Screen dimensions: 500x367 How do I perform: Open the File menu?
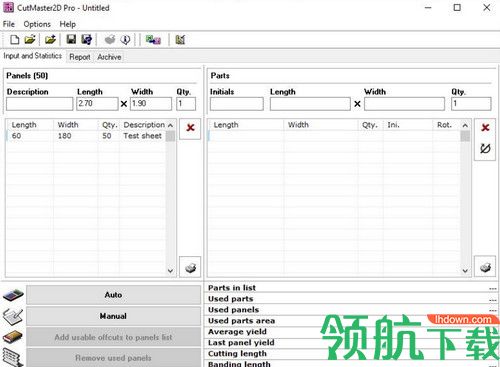tap(9, 24)
